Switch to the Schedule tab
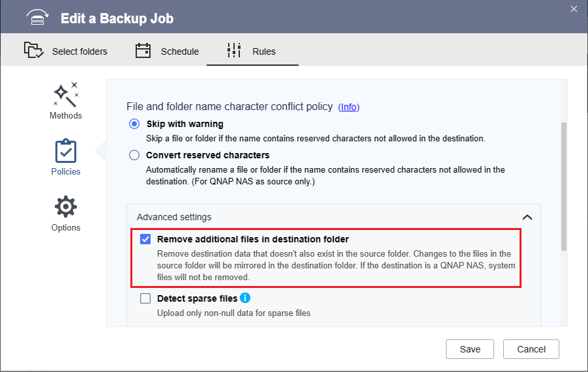 click(167, 51)
